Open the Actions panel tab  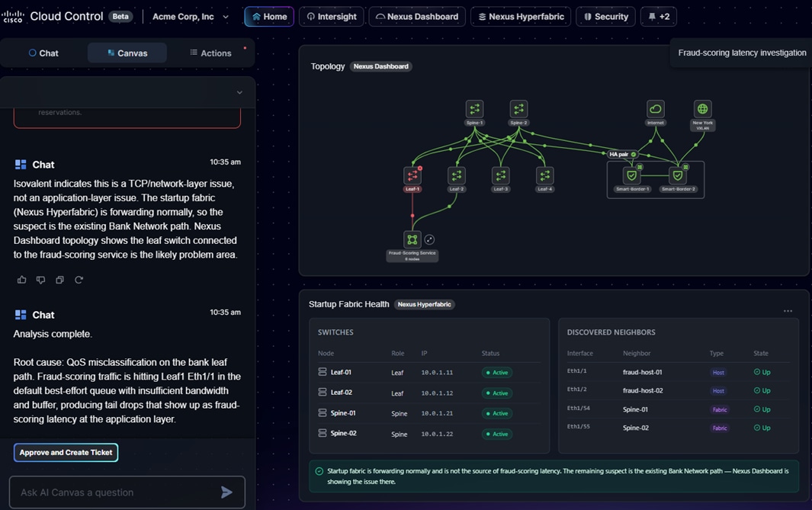[x=210, y=53]
